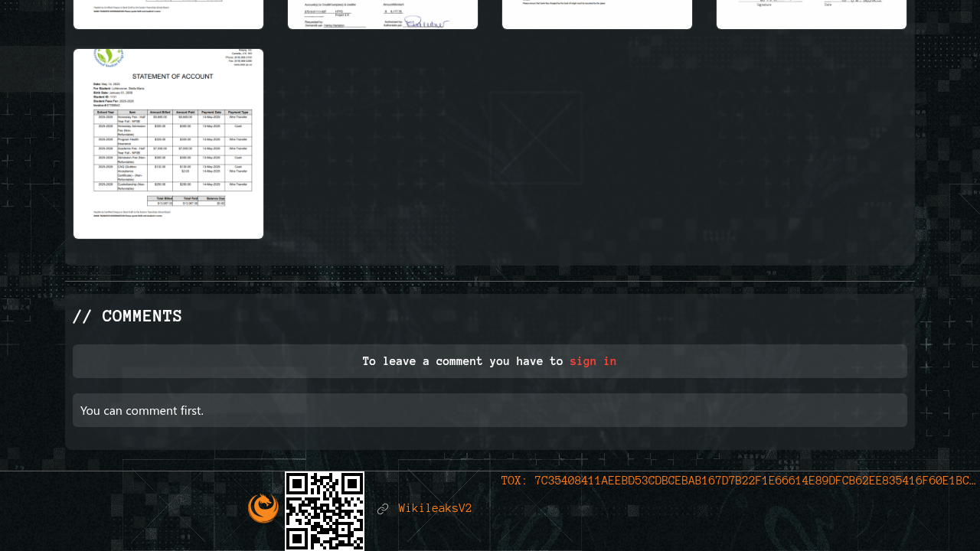Open the top-row thumbnail showing a signature
This screenshot has height=551, width=980.
(x=383, y=14)
